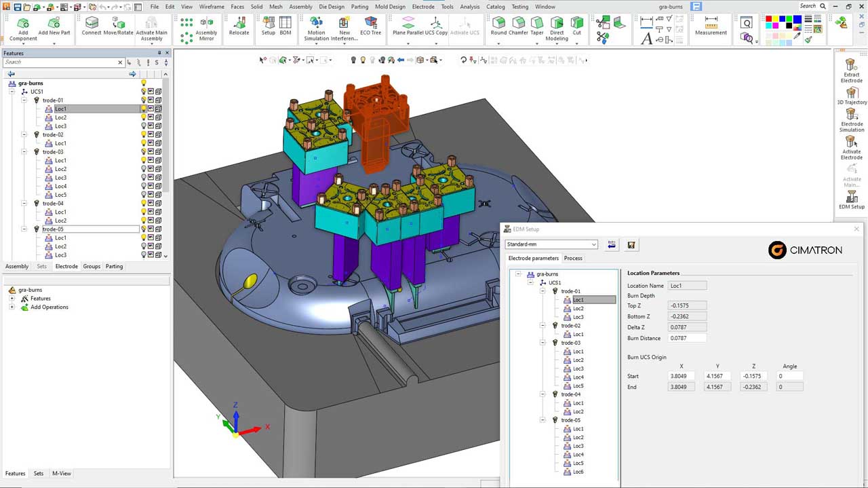Open the Standard-mm dropdown in EDM Setup
868x488 pixels.
[x=551, y=244]
